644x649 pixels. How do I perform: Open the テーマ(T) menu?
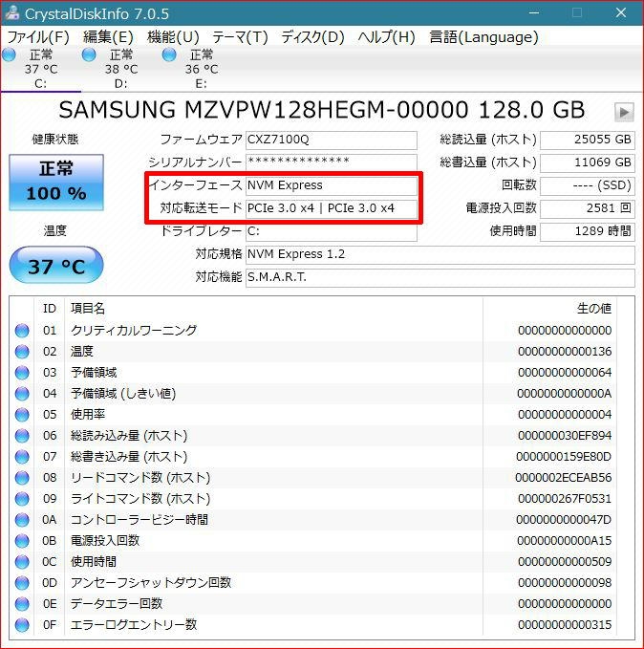[x=240, y=37]
